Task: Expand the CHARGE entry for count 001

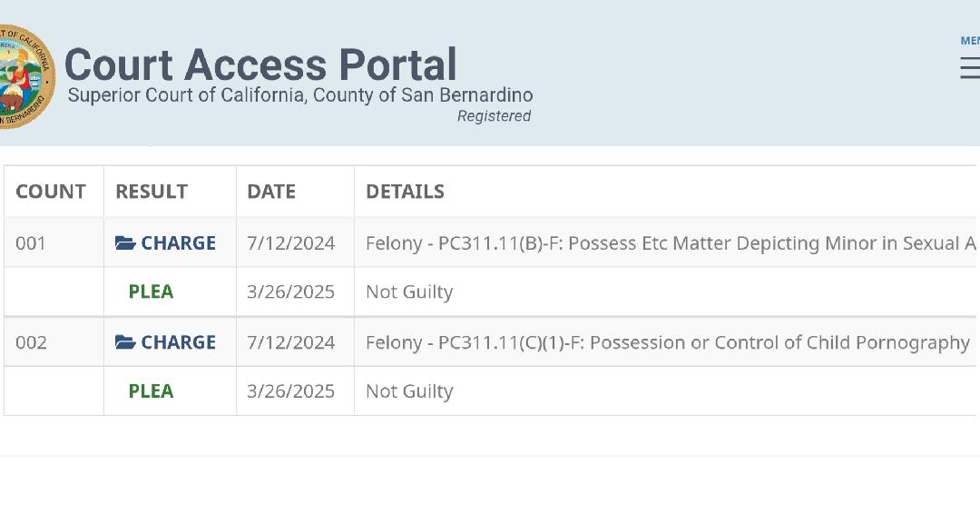Action: click(178, 243)
